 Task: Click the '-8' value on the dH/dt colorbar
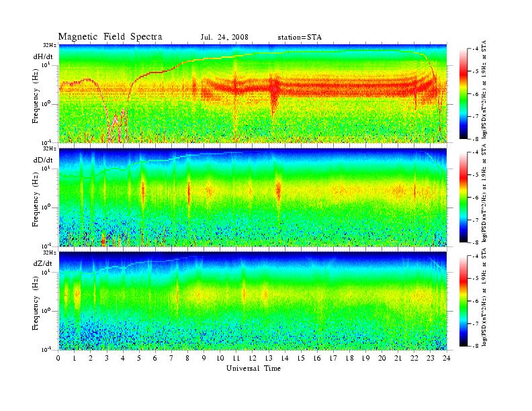pos(476,139)
